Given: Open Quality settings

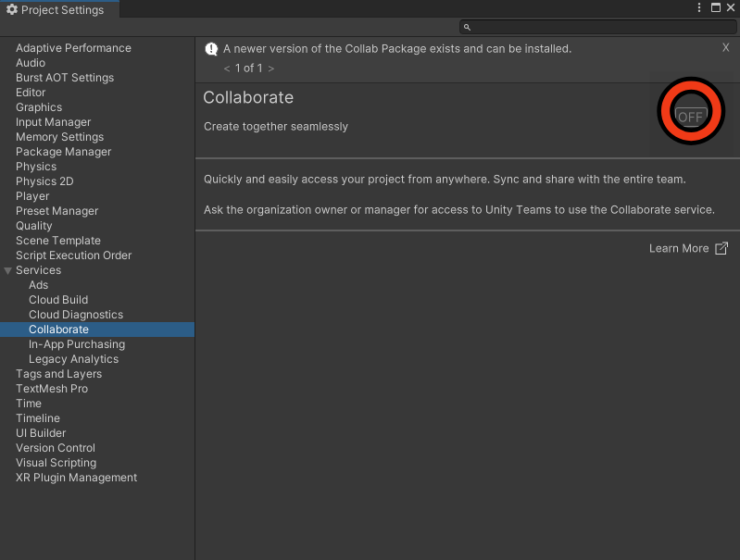Looking at the screenshot, I should (x=34, y=226).
